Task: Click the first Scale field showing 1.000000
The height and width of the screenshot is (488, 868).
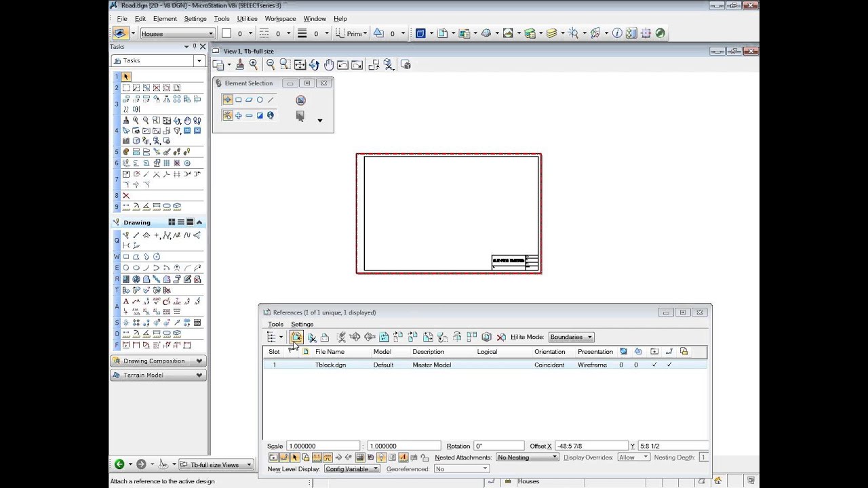Action: click(323, 446)
